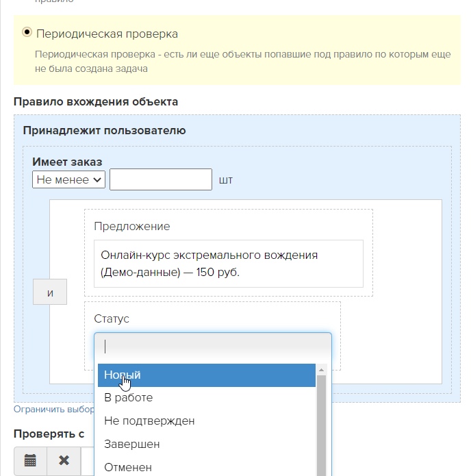Click the order quantity input field

(x=161, y=179)
